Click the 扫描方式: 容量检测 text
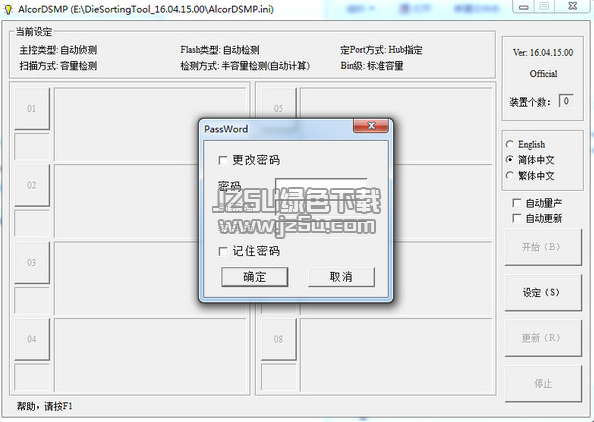This screenshot has width=594, height=422. (58, 66)
